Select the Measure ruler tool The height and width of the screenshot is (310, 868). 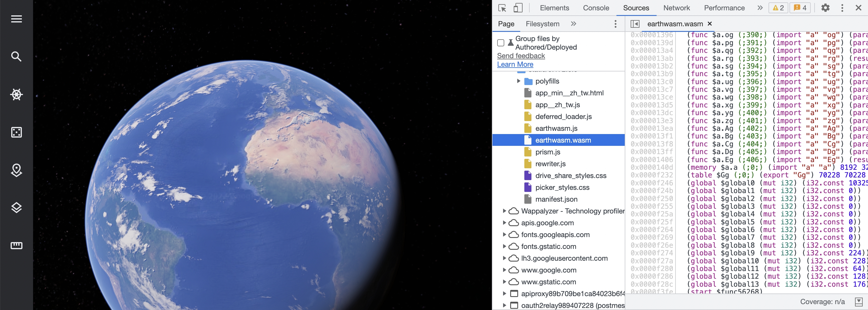[17, 245]
